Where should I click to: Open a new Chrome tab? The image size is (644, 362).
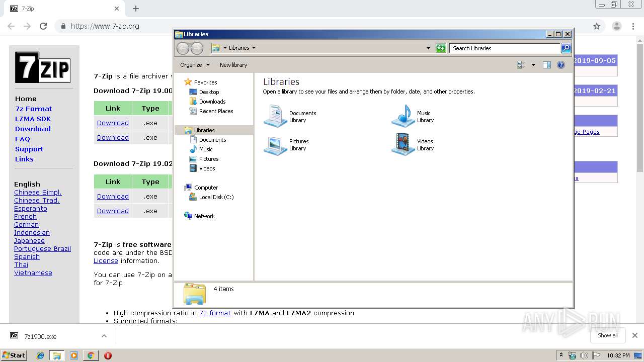(x=136, y=9)
